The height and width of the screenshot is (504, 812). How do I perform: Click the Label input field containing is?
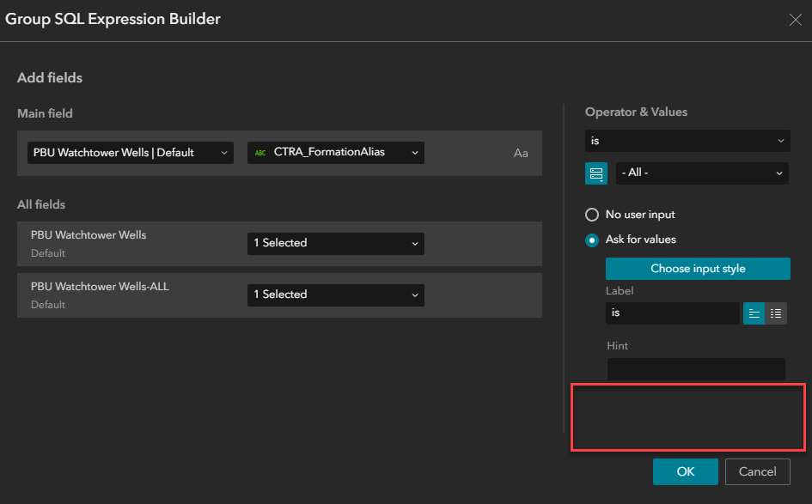pyautogui.click(x=673, y=313)
